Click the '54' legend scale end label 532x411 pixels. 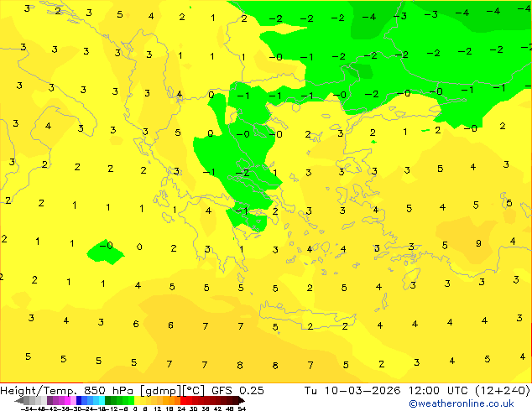point(242,408)
